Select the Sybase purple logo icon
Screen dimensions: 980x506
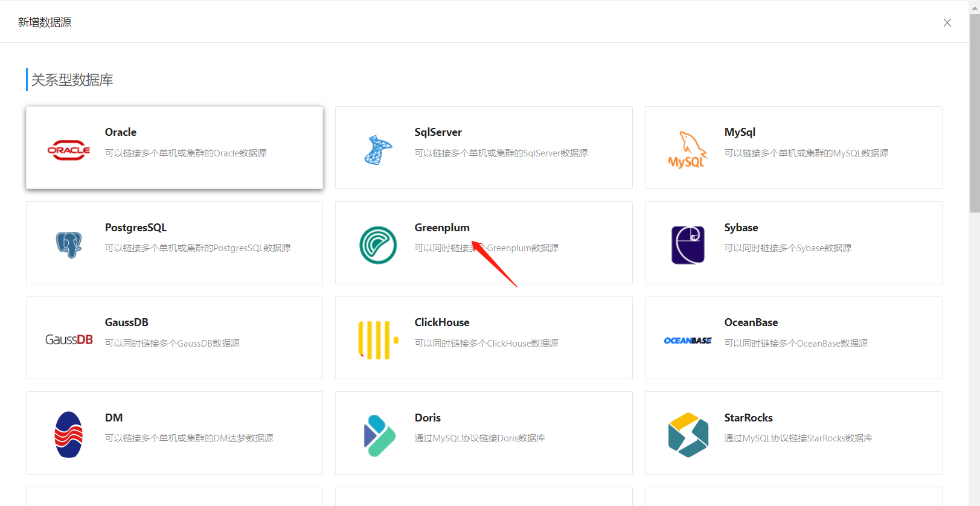coord(688,245)
